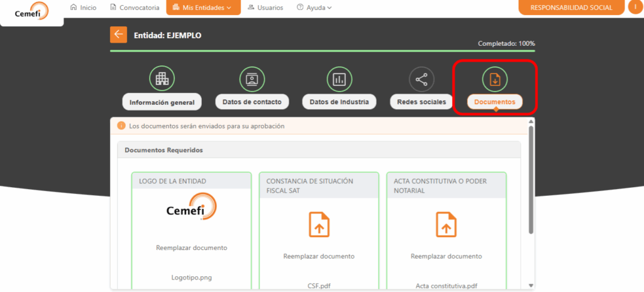Switch to the Datos de contacto tab
The height and width of the screenshot is (292, 644).
252,102
